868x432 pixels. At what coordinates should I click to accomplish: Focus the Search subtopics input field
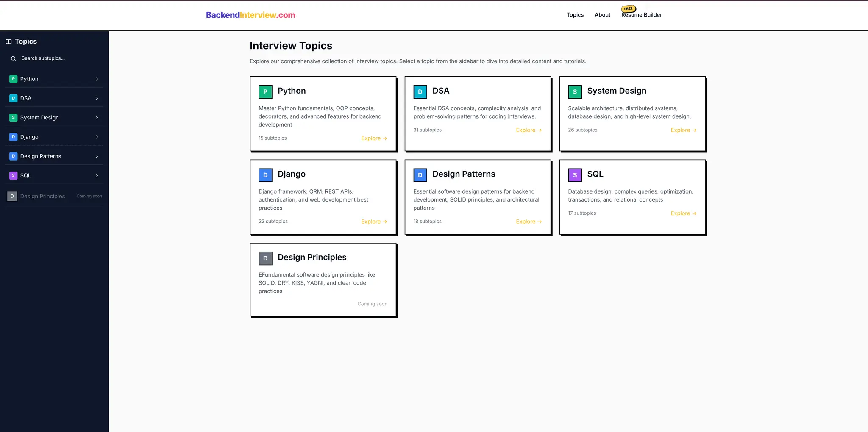[x=54, y=58]
